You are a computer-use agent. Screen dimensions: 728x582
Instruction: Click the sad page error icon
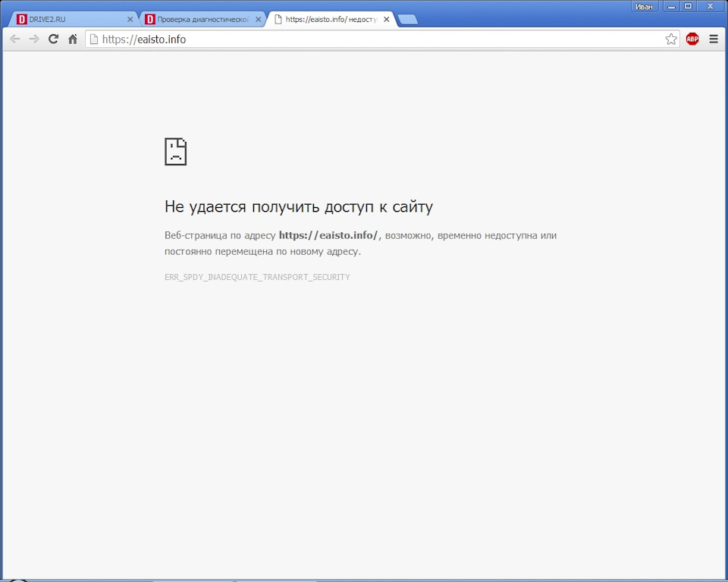tap(175, 152)
